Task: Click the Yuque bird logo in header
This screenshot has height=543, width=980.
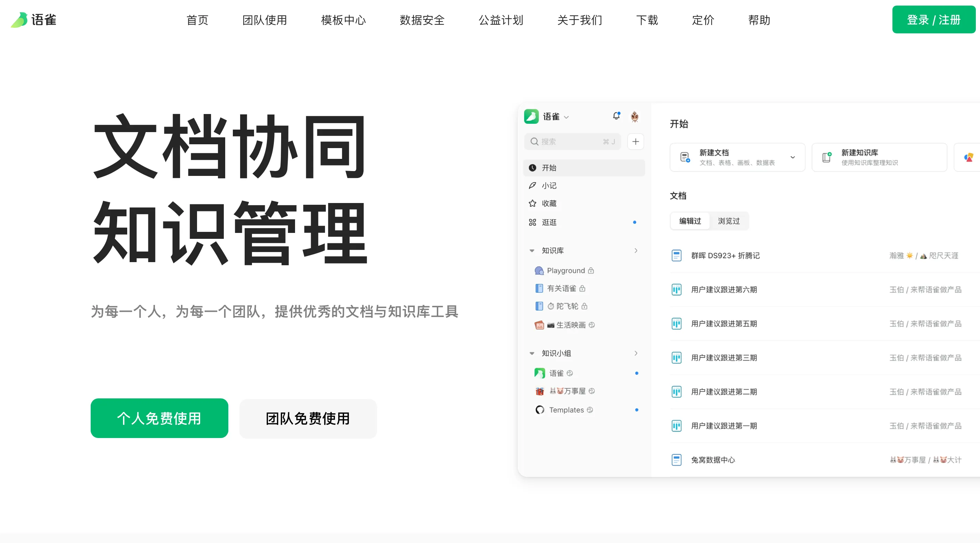Action: (x=19, y=20)
